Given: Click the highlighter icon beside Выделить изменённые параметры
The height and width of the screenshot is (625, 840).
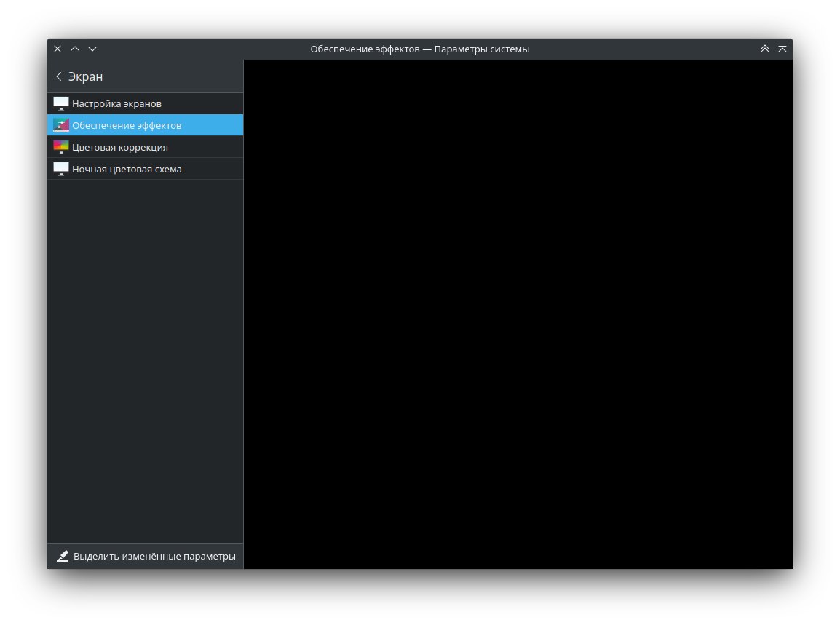Looking at the screenshot, I should coord(63,556).
